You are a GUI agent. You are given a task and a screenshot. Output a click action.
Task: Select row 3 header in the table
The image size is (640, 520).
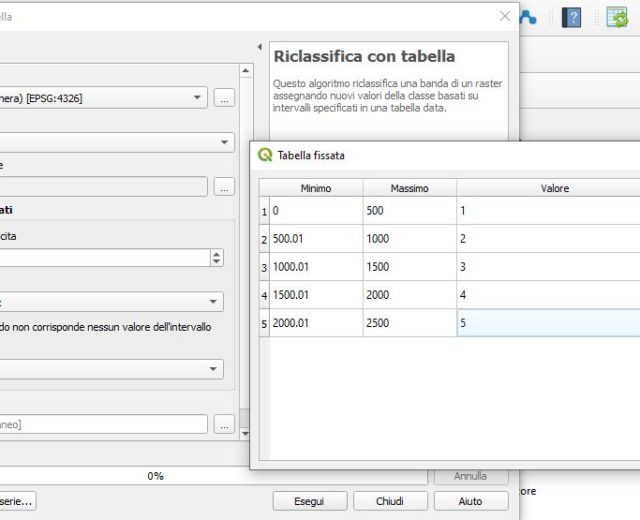coord(264,267)
